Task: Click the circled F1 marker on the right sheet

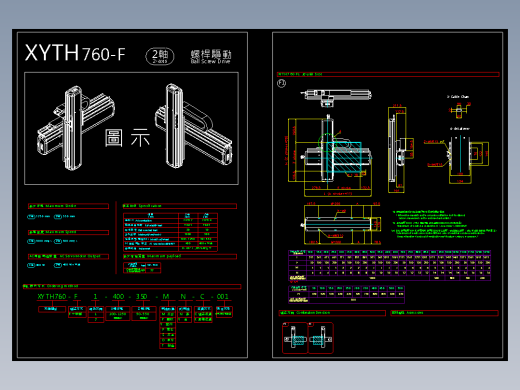Action: (281, 83)
